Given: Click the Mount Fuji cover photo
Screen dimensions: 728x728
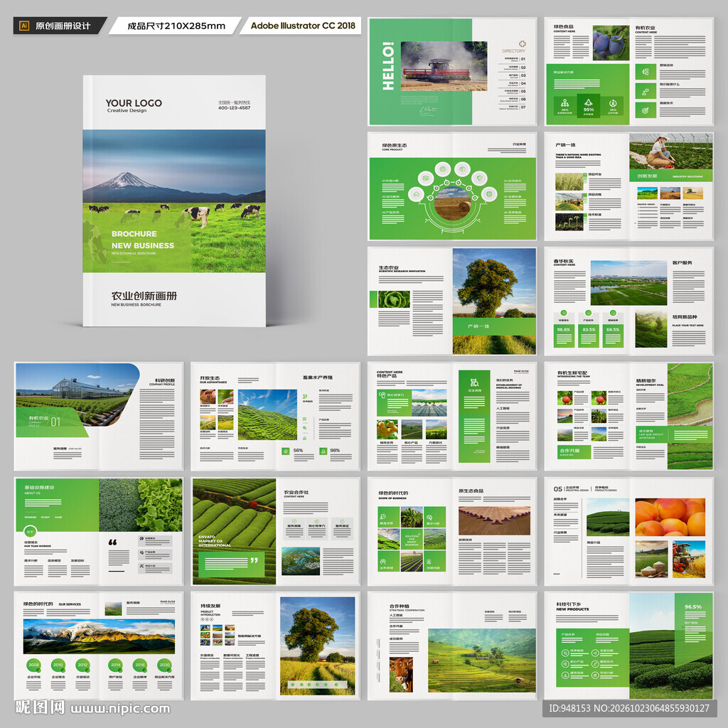Looking at the screenshot, I should [174, 200].
